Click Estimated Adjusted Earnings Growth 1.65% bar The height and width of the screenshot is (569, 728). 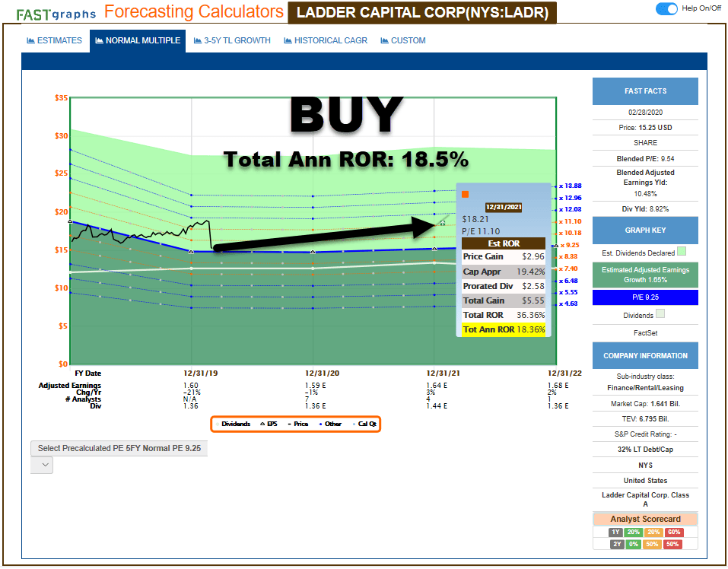[x=645, y=275]
